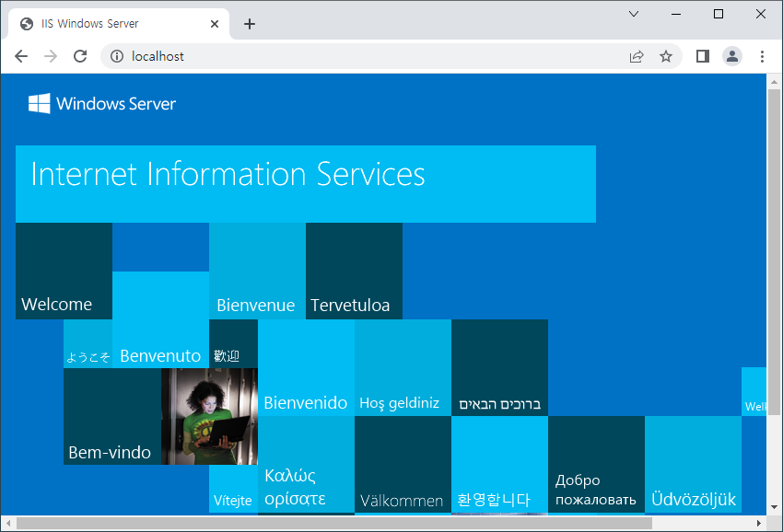
Task: Click the Tervetuloa tile
Action: coord(354,271)
